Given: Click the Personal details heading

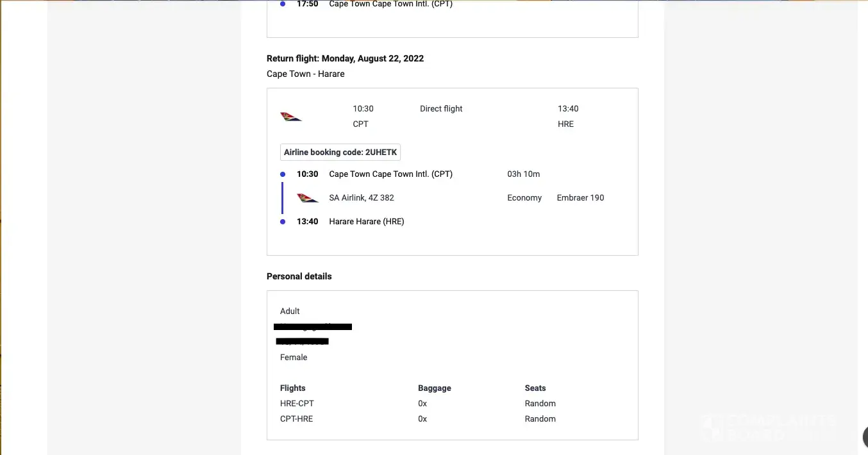Looking at the screenshot, I should click(299, 277).
